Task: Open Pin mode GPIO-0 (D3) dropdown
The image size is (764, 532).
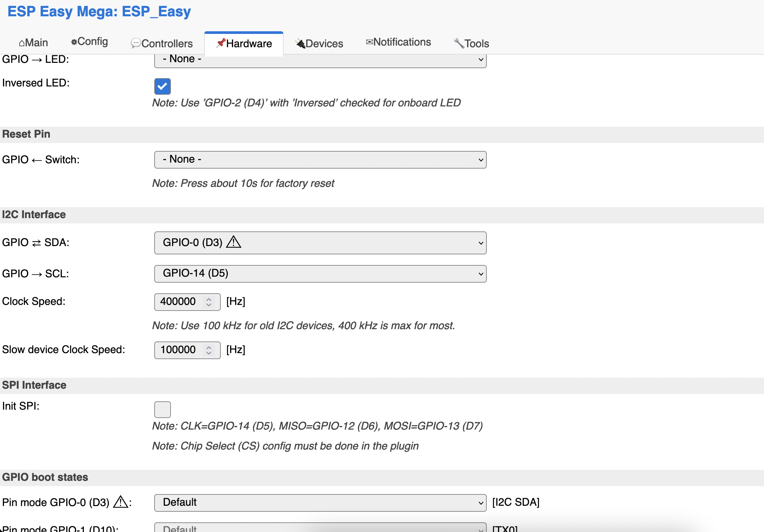Action: tap(320, 503)
